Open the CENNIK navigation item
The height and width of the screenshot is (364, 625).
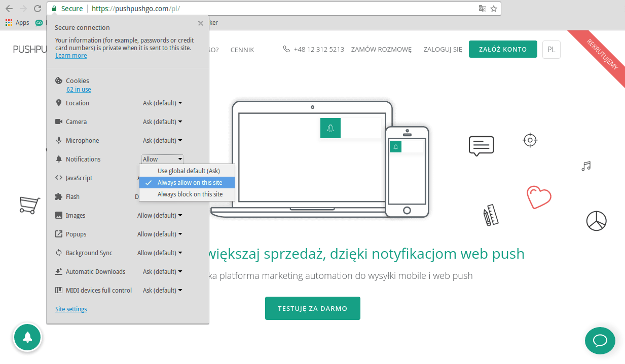(242, 50)
